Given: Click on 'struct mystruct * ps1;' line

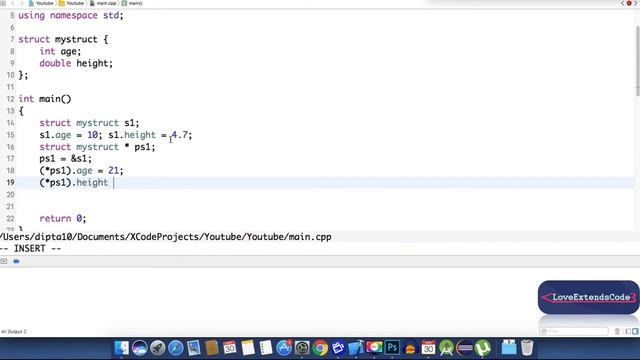Looking at the screenshot, I should tap(97, 147).
